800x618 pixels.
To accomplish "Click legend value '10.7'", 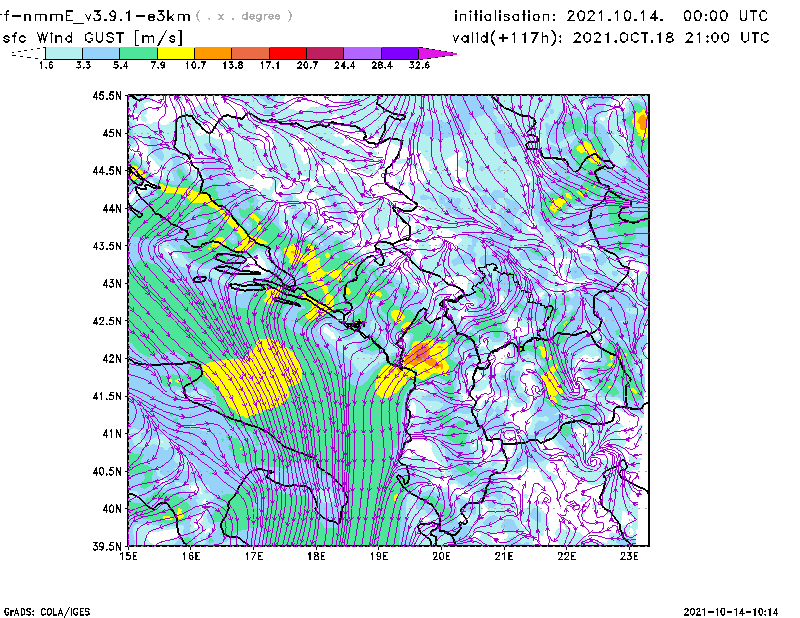I will point(195,65).
